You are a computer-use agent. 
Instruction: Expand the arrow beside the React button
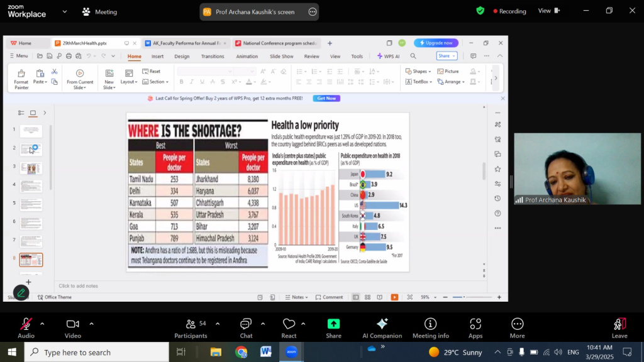pyautogui.click(x=303, y=324)
